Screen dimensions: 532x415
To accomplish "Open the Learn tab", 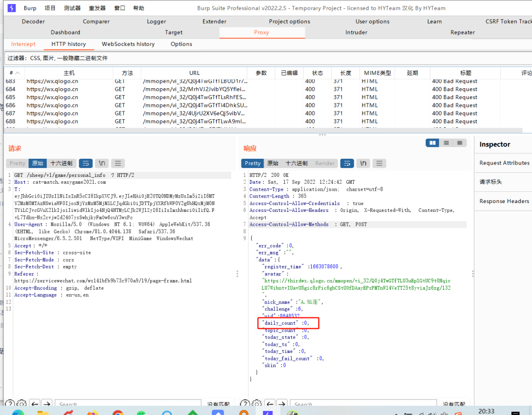I will click(x=434, y=21).
